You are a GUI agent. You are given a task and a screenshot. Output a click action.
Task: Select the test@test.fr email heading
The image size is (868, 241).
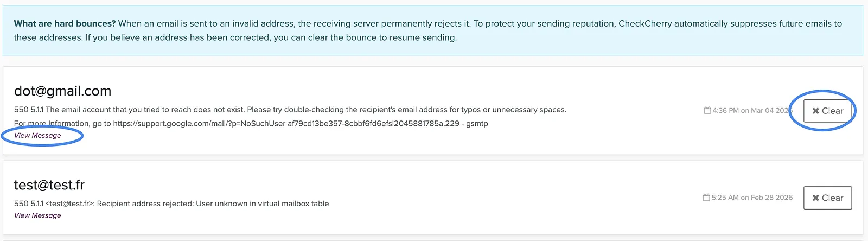[x=49, y=185]
